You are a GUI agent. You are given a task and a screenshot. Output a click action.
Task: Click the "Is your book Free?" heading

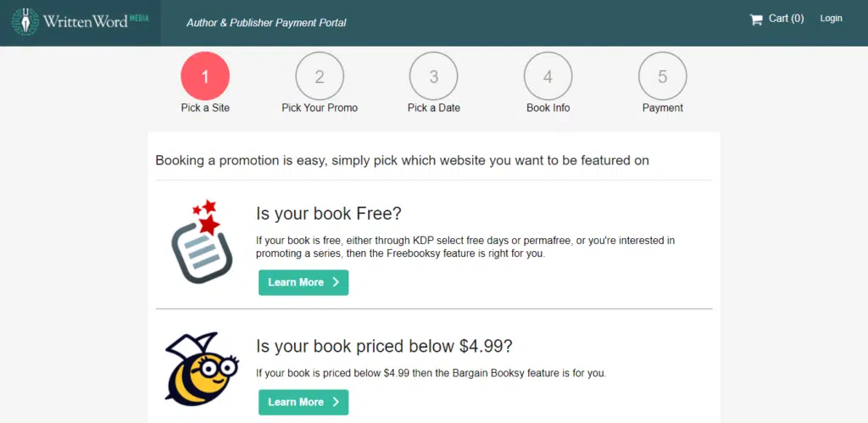(x=326, y=213)
